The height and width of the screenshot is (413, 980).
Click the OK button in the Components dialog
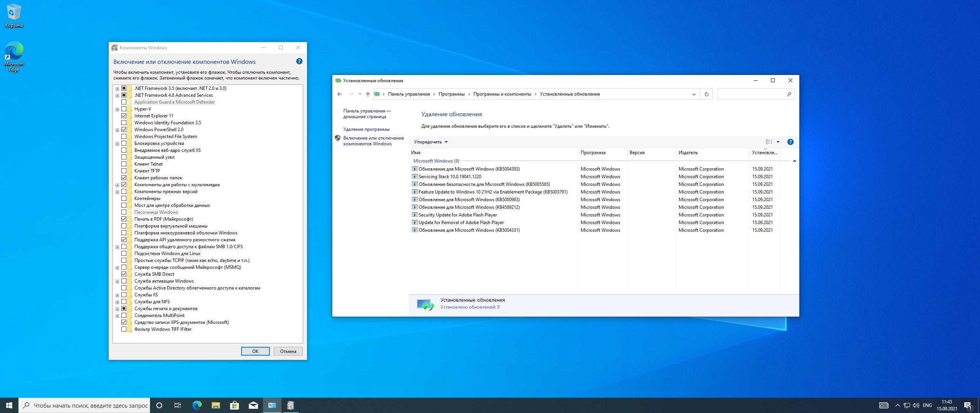click(255, 351)
